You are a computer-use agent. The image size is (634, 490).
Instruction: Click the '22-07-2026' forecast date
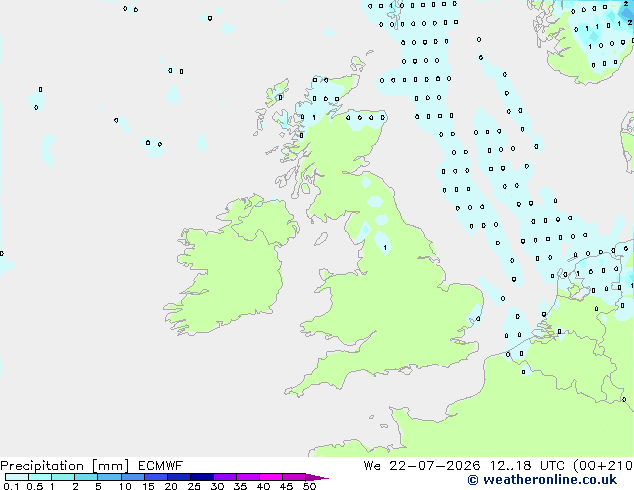click(x=435, y=466)
